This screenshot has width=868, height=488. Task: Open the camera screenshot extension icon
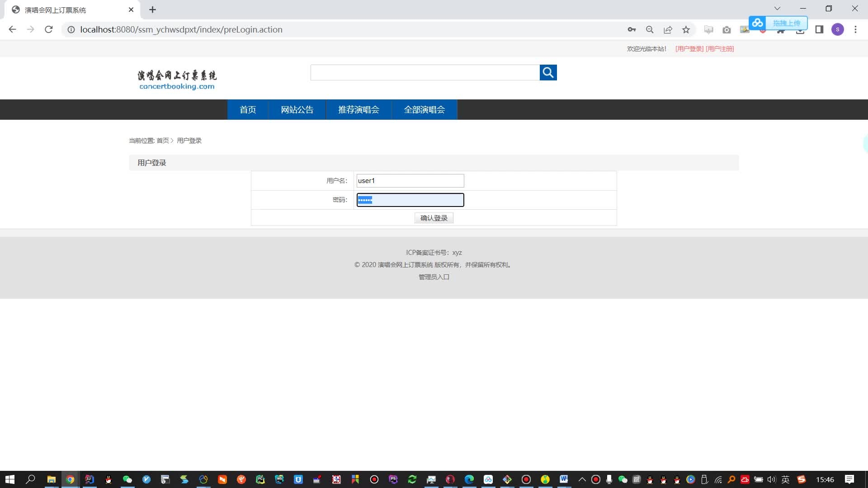pos(726,29)
